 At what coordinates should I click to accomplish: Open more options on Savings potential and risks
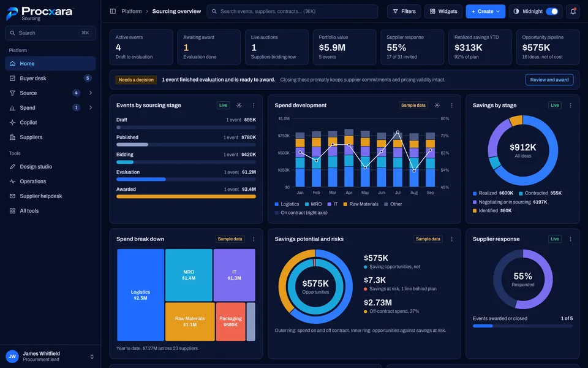pyautogui.click(x=452, y=239)
